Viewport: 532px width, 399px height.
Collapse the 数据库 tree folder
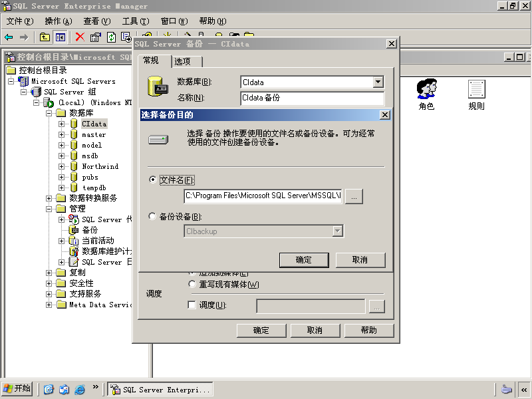[49, 113]
